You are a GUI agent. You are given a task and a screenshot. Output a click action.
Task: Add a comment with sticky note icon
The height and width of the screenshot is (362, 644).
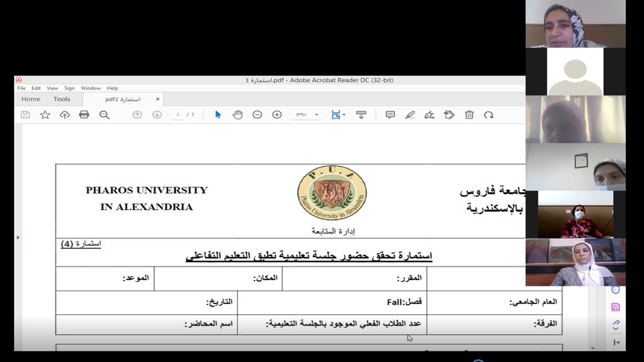[x=390, y=115]
